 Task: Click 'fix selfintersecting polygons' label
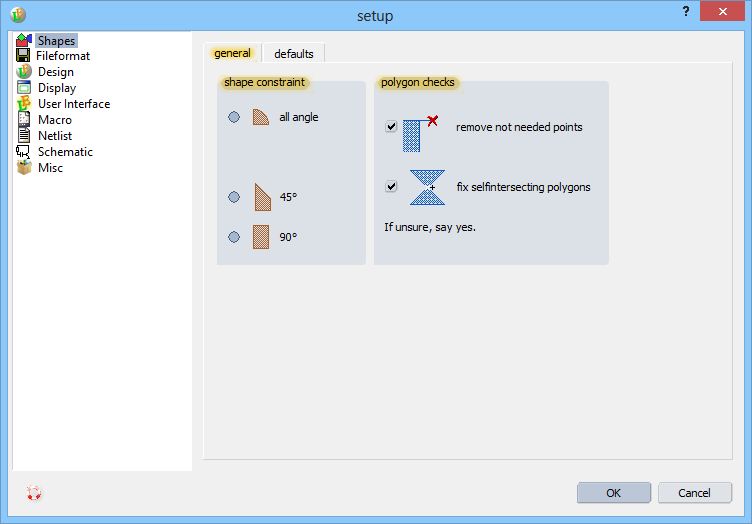pyautogui.click(x=523, y=187)
